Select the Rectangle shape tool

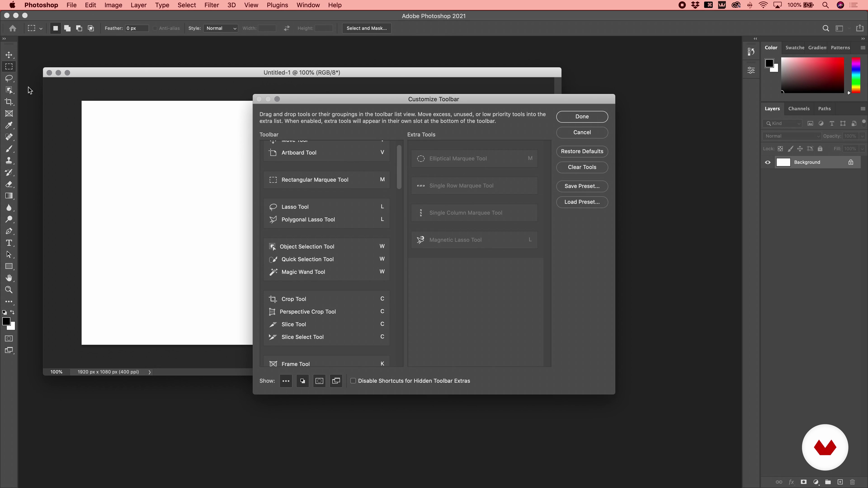coord(9,266)
